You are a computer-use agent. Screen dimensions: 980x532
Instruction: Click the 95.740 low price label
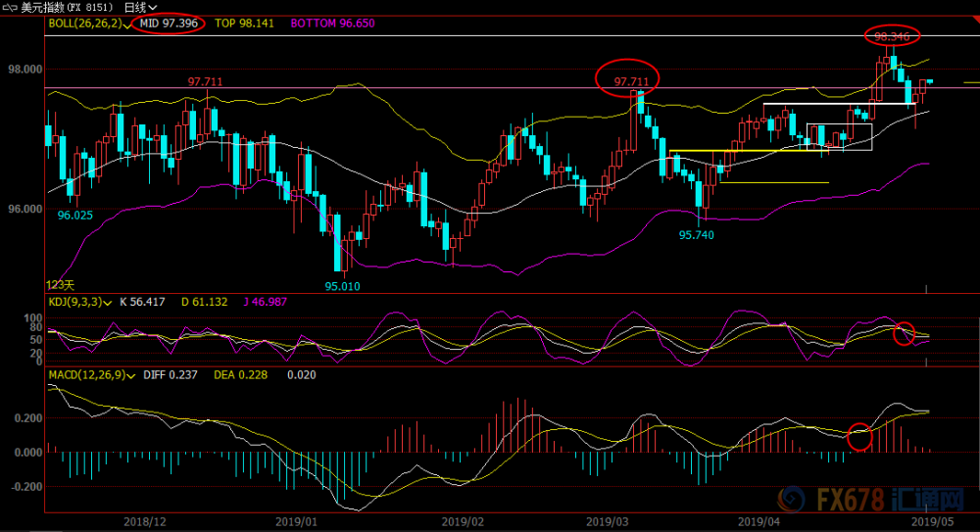(x=696, y=235)
